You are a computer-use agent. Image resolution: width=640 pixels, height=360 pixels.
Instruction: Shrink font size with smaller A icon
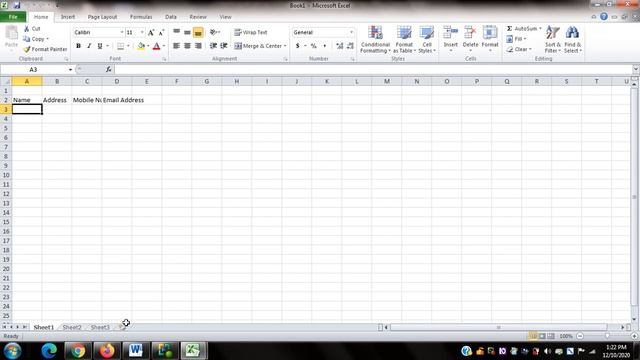[161, 32]
